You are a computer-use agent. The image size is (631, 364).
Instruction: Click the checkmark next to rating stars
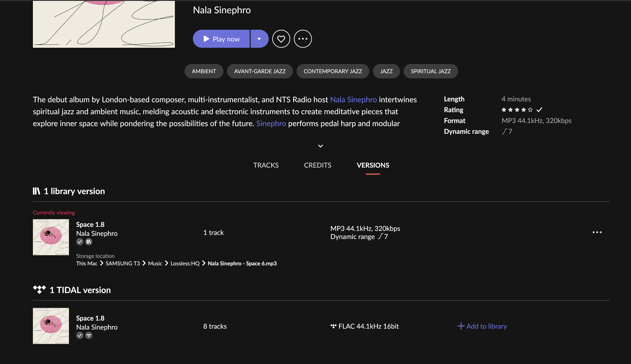tap(539, 110)
